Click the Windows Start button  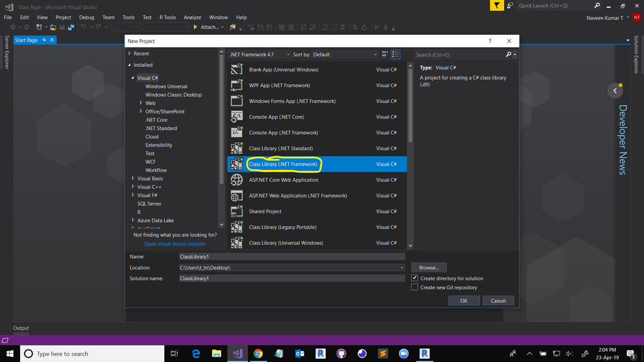(10, 354)
